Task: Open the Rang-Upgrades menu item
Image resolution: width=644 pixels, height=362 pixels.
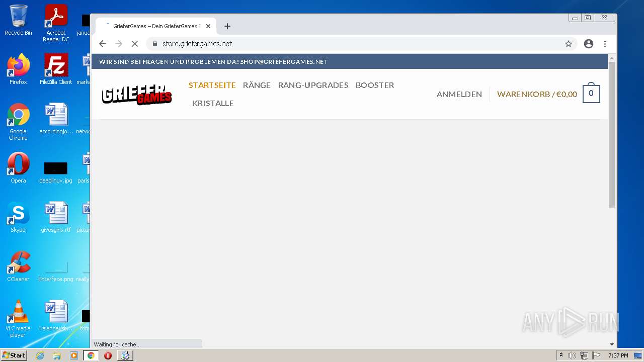Action: 313,85
